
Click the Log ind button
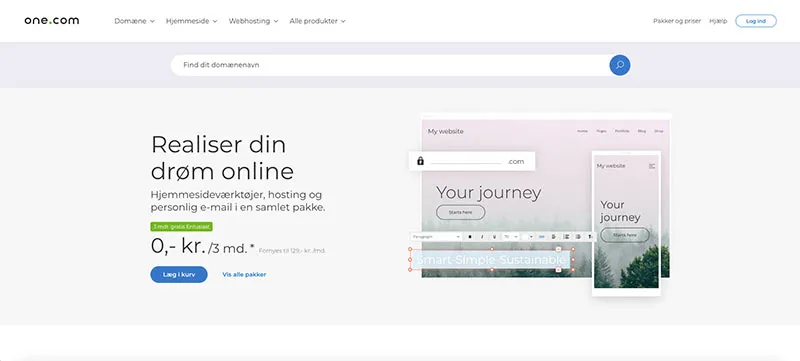(x=756, y=21)
